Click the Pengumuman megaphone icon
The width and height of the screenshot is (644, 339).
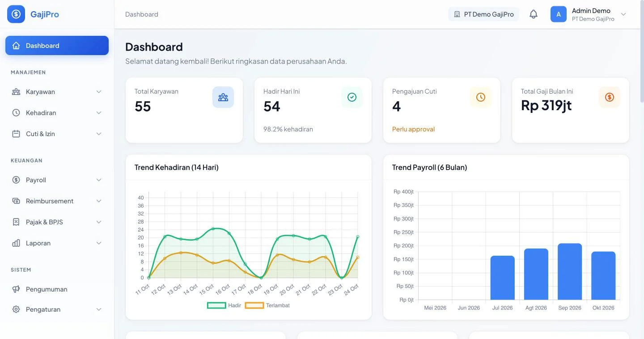pos(16,289)
